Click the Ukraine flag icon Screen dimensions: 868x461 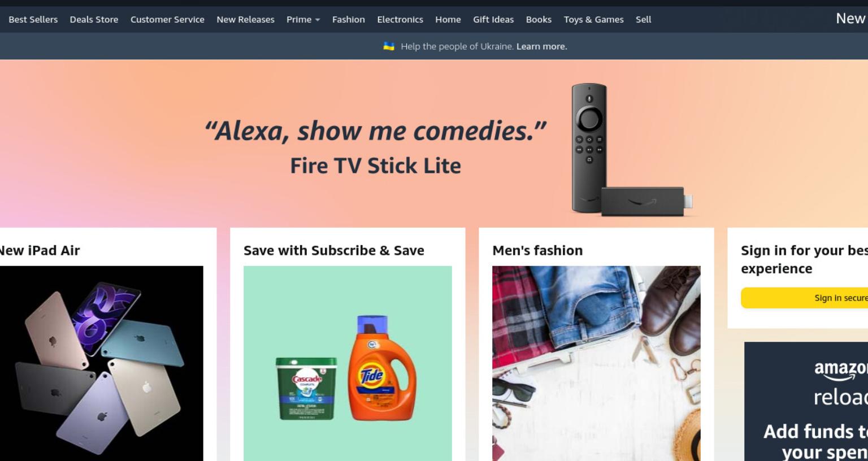click(x=389, y=46)
